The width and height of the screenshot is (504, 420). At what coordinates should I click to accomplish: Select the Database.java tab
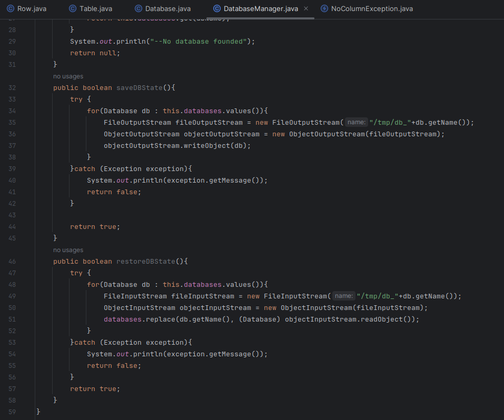(163, 8)
